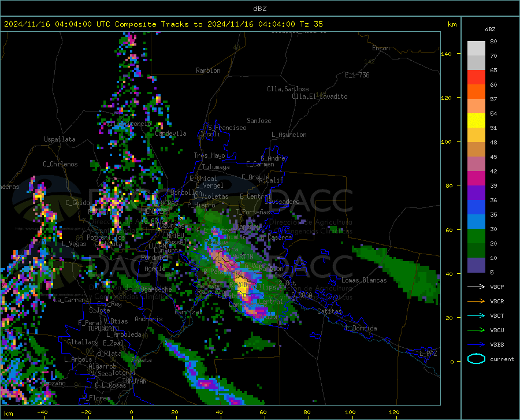
Task: Click the Algarrob map label
Action: (102, 366)
